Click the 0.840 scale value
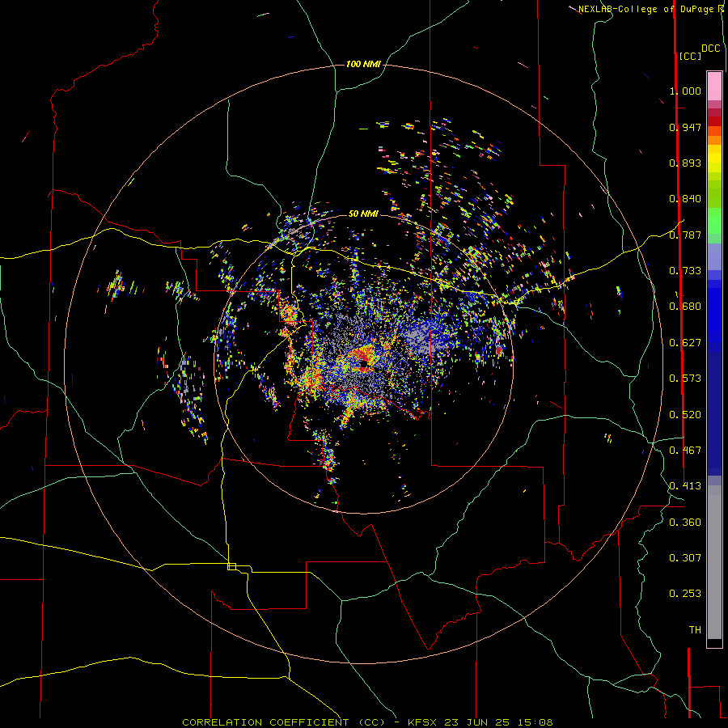Viewport: 728px width, 728px height. click(685, 199)
